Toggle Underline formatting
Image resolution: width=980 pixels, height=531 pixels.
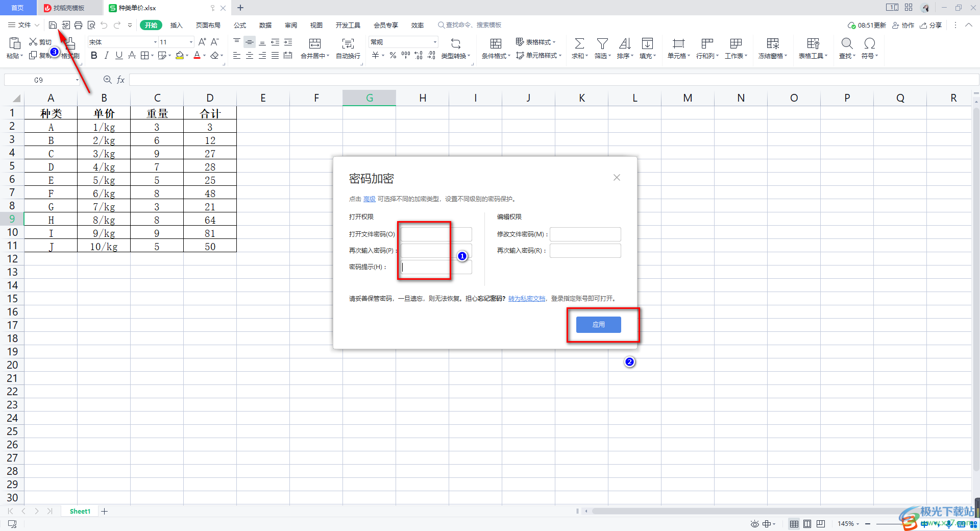click(x=119, y=55)
